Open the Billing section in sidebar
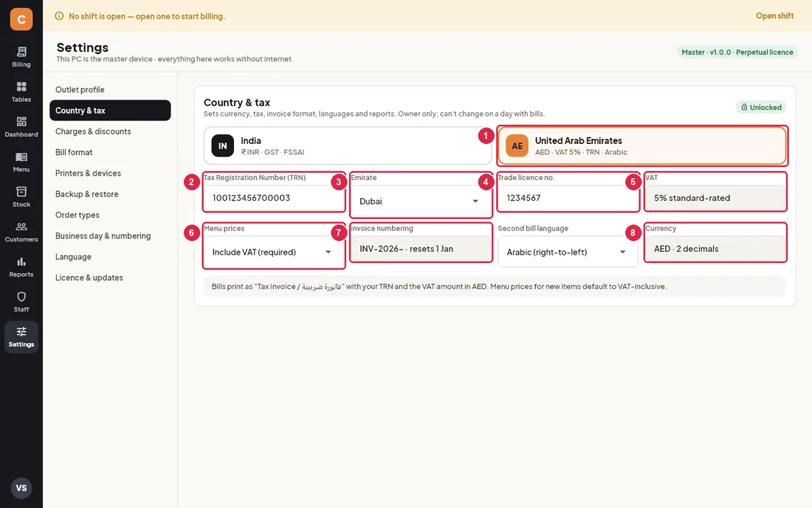 pos(21,57)
